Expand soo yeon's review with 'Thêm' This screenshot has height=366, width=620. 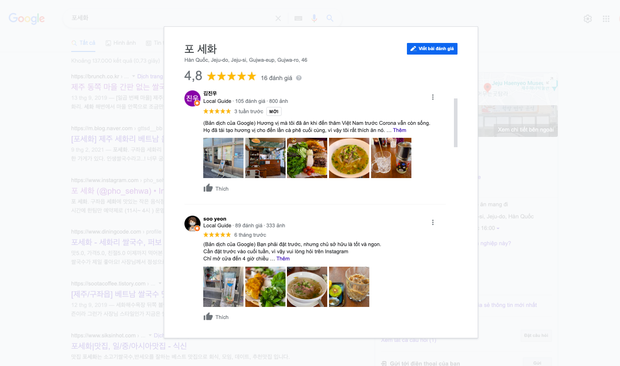[283, 258]
